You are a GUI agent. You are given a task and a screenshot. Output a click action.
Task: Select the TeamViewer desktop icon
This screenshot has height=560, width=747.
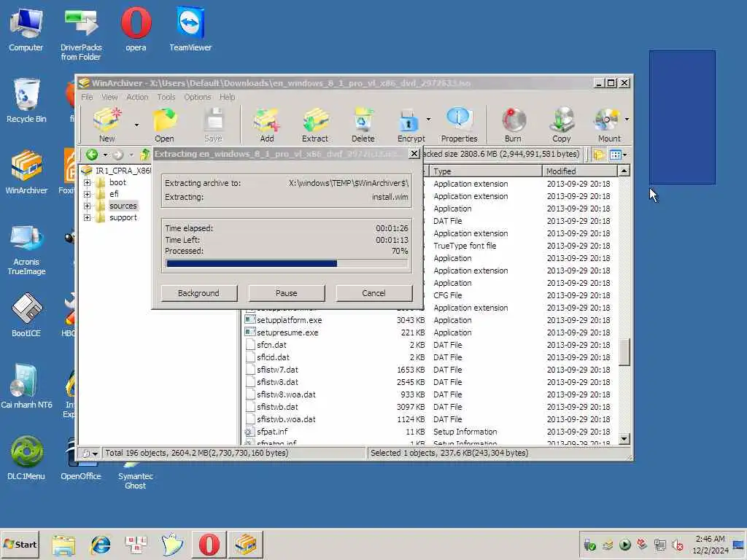[190, 30]
